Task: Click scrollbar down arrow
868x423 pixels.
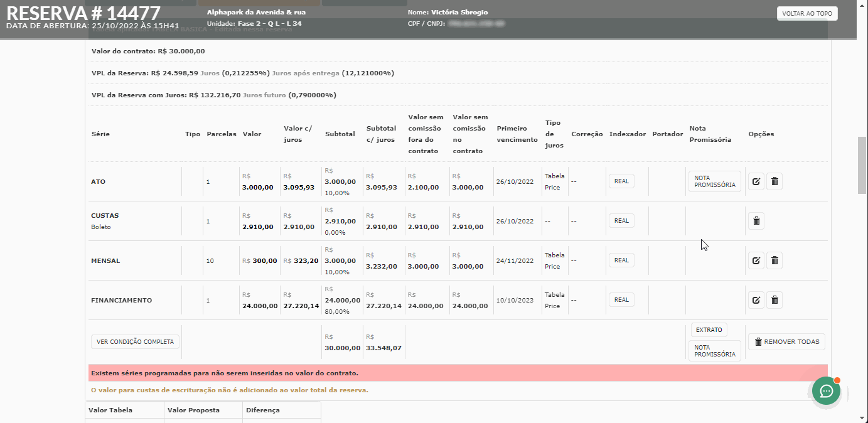Action: [862, 417]
